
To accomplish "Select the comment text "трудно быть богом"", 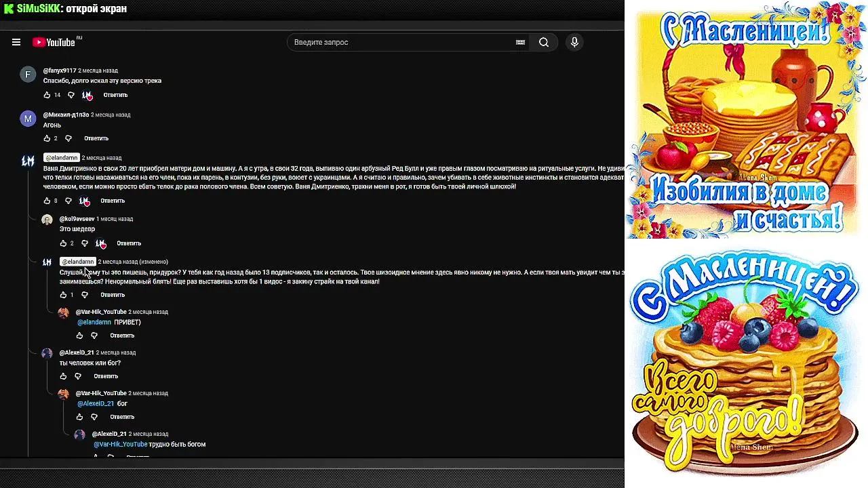I will pyautogui.click(x=177, y=444).
